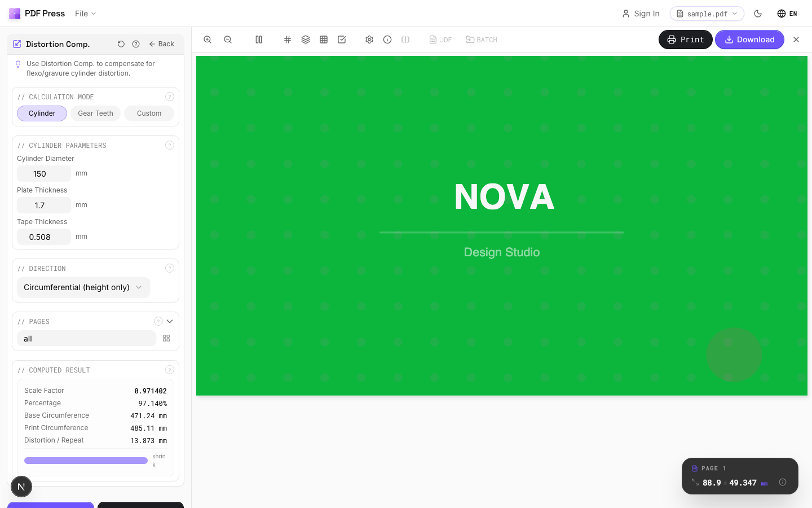The height and width of the screenshot is (508, 812).
Task: Click the round N badge
Action: [x=21, y=487]
